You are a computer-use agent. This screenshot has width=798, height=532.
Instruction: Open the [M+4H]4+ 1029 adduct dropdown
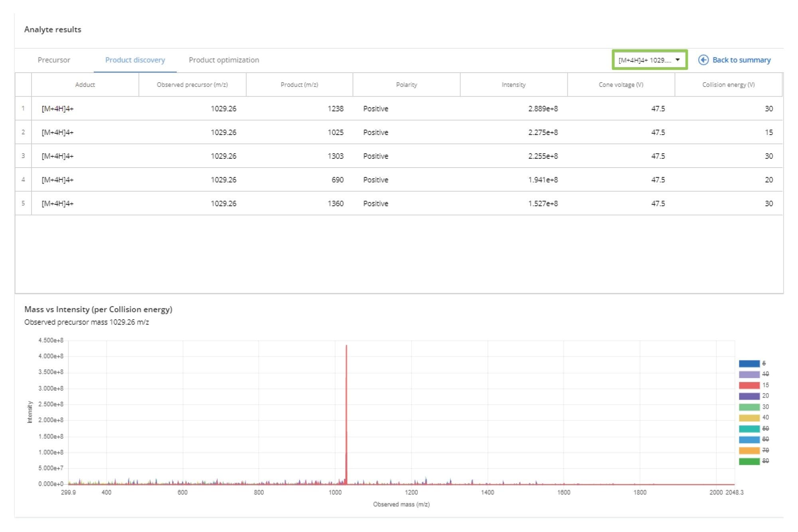[645, 60]
